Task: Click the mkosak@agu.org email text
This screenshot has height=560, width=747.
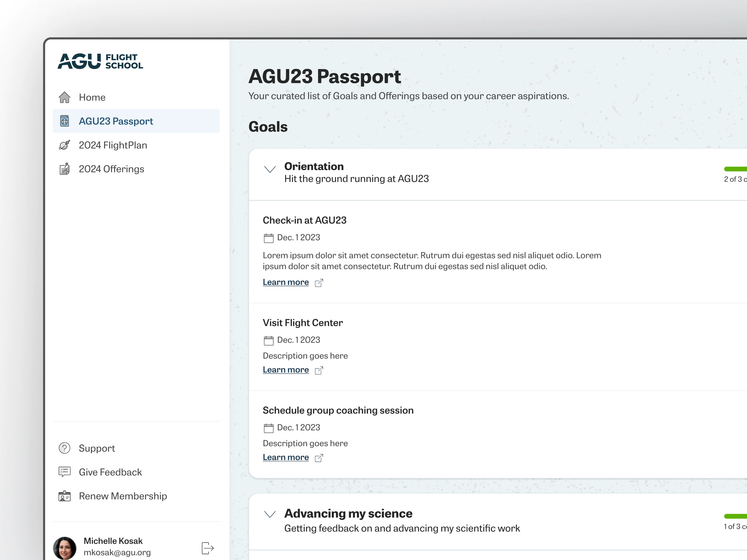Action: click(x=117, y=552)
